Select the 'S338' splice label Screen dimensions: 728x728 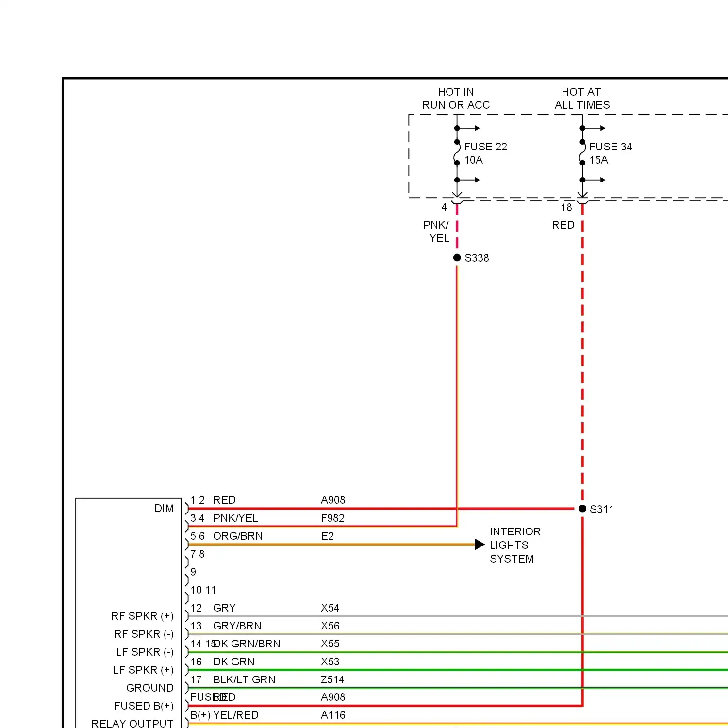click(477, 258)
